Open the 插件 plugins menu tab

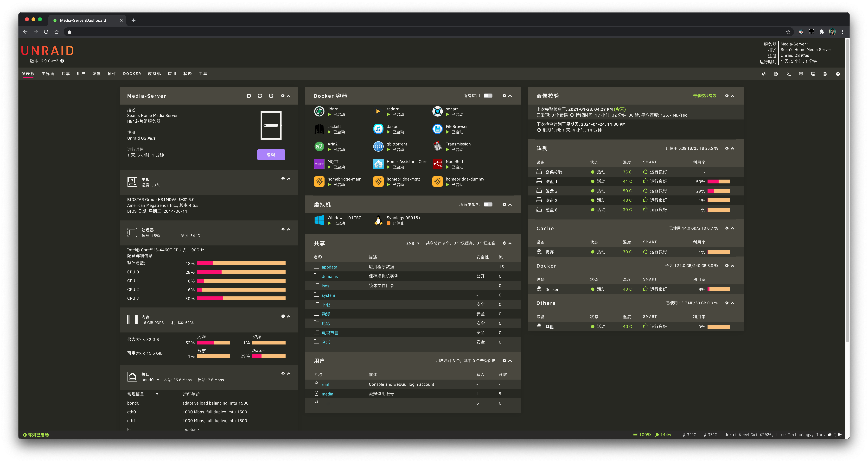click(x=112, y=74)
